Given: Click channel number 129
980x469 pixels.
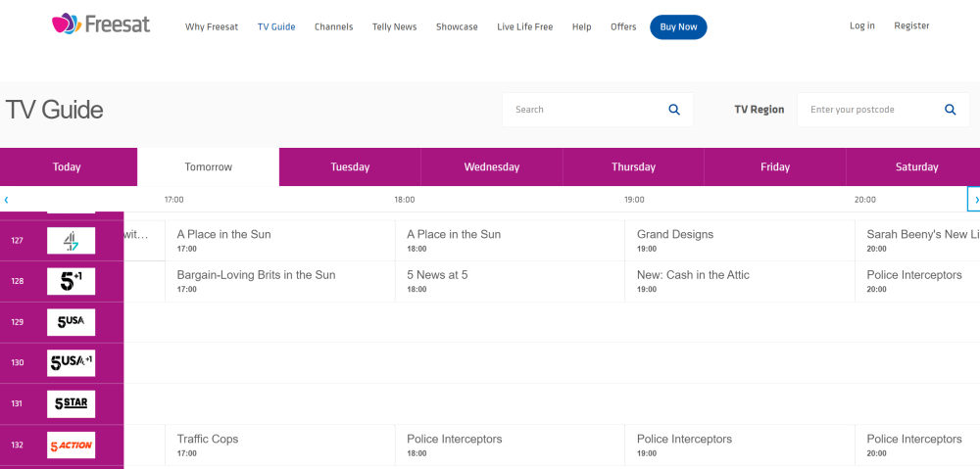Looking at the screenshot, I should (x=17, y=322).
